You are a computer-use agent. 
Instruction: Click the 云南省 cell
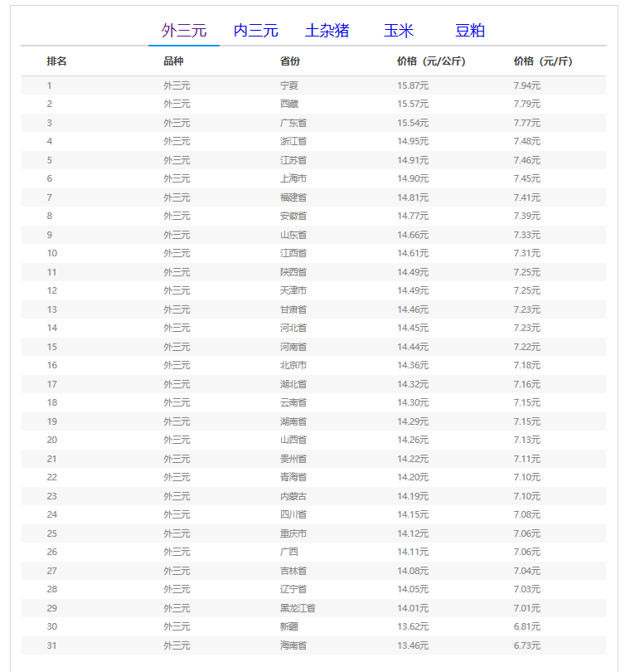pyautogui.click(x=293, y=402)
